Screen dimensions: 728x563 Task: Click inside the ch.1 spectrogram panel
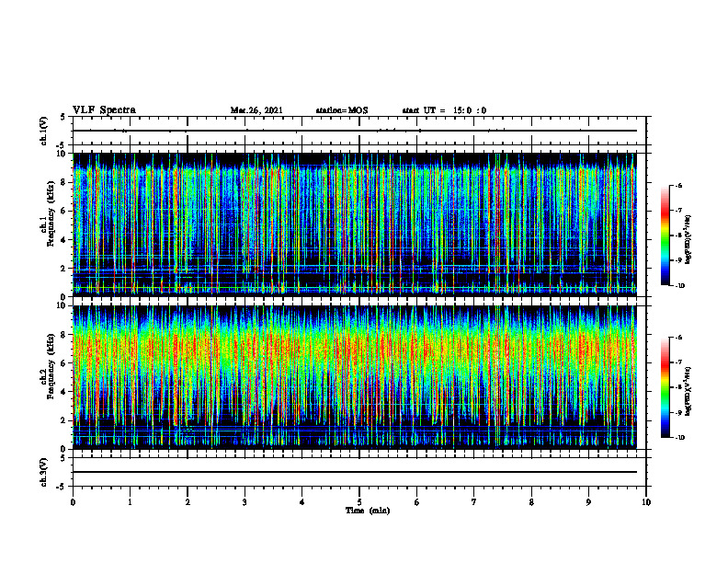(355, 224)
